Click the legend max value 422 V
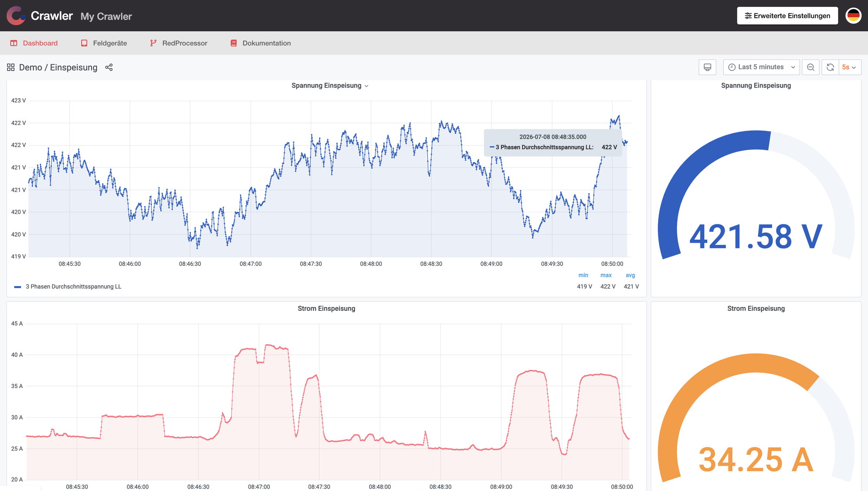Screen dimensions: 868x491 click(608, 287)
